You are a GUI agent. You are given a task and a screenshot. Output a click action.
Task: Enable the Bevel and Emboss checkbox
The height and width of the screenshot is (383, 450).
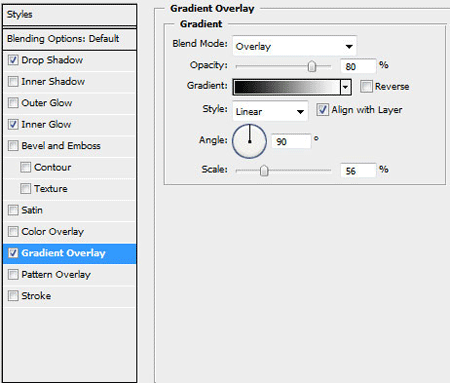pyautogui.click(x=13, y=146)
